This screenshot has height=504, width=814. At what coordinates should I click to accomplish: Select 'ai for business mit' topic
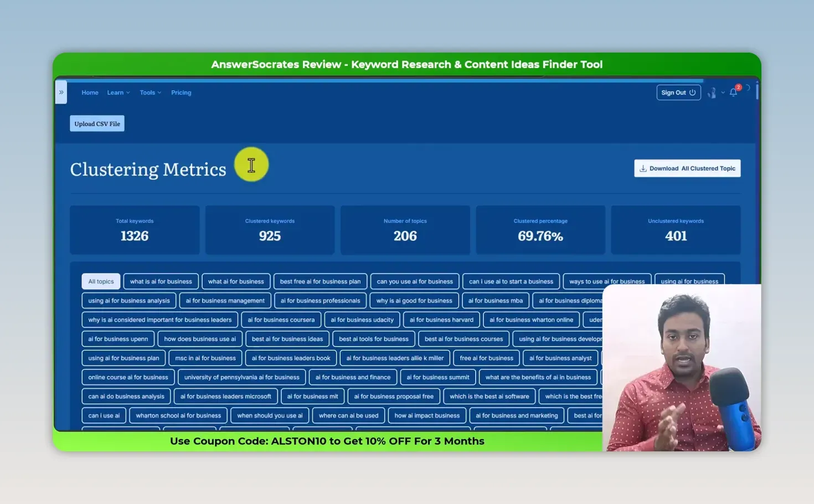pos(312,396)
